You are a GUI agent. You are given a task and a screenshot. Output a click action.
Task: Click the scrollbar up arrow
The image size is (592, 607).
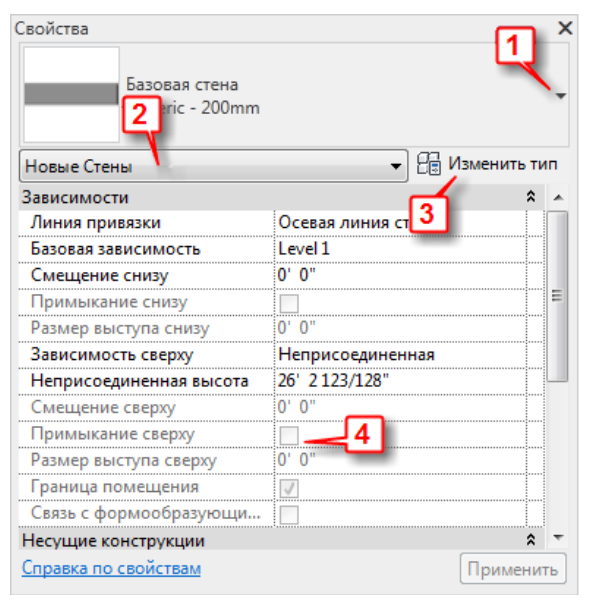pos(558,198)
